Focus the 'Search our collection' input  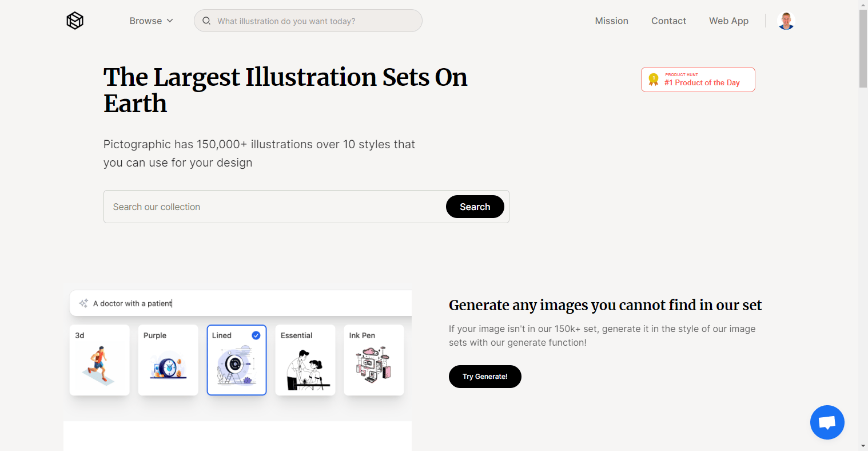[274, 207]
